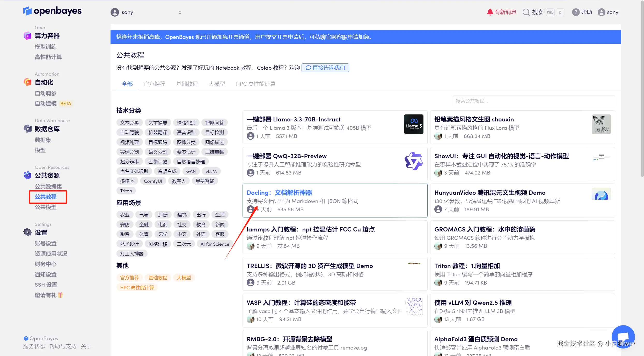Click the 数据仓库 sidebar icon

[27, 129]
